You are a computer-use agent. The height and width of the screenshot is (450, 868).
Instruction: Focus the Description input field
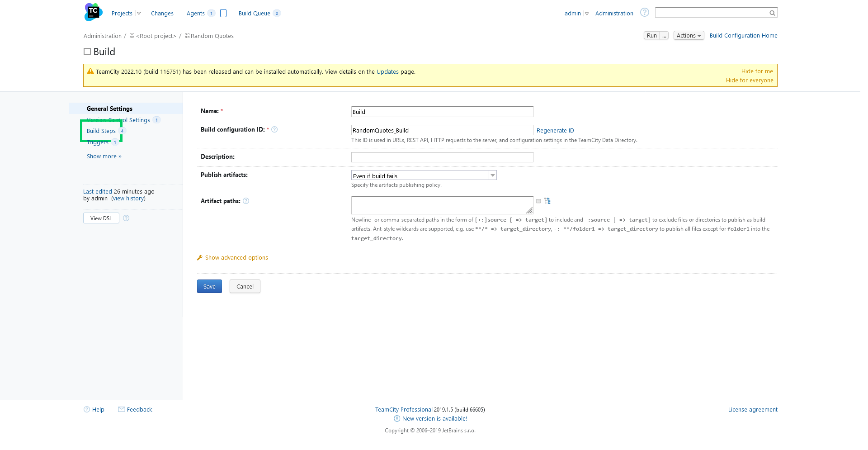(x=442, y=157)
